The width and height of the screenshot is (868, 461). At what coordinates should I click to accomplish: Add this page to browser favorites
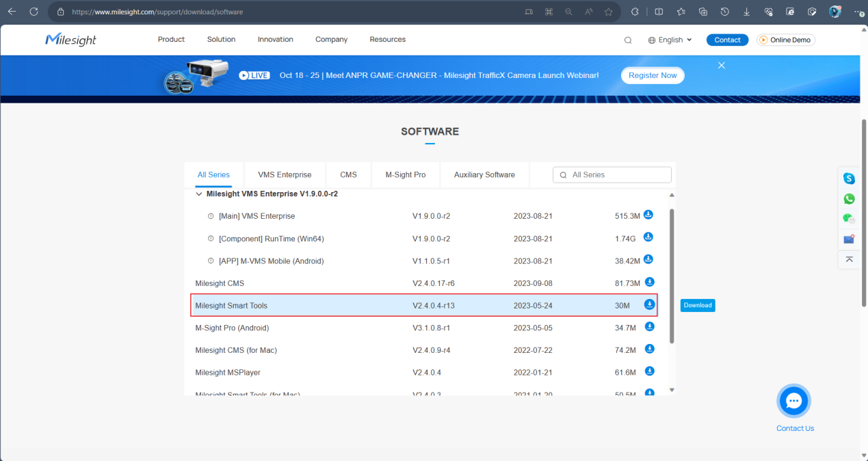click(608, 12)
